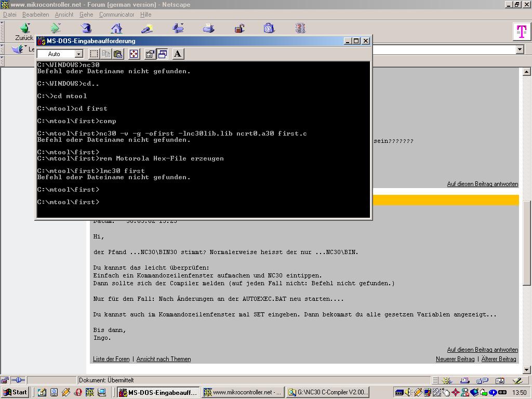Click the DOS prompt line 'C:\mtool\first>' at bottom
532x399 pixels.
pos(68,202)
